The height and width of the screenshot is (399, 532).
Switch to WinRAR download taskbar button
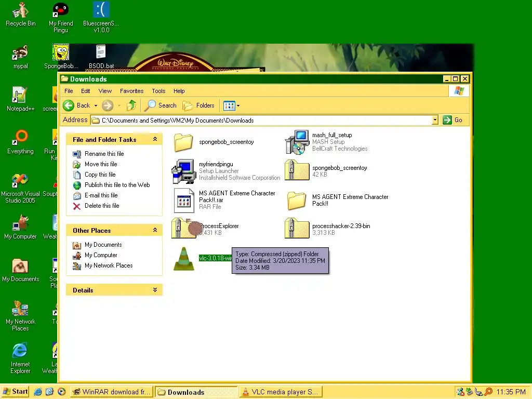[x=112, y=392]
